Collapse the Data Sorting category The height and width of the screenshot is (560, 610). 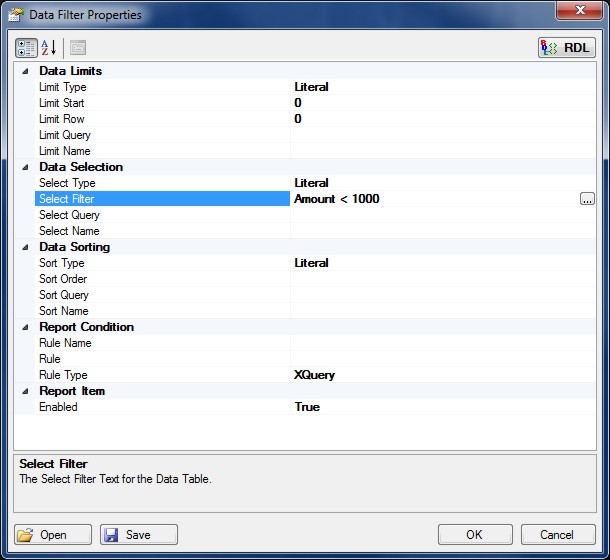point(24,247)
